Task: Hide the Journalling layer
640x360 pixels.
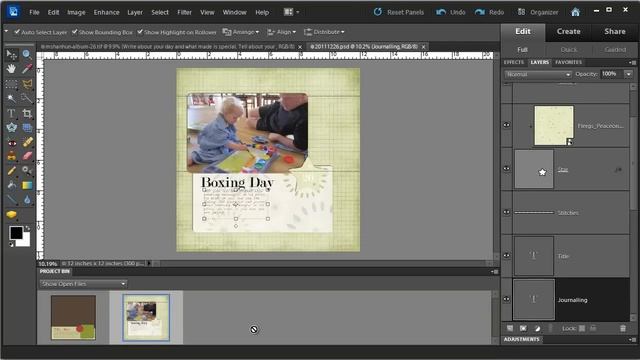Action: click(x=507, y=299)
